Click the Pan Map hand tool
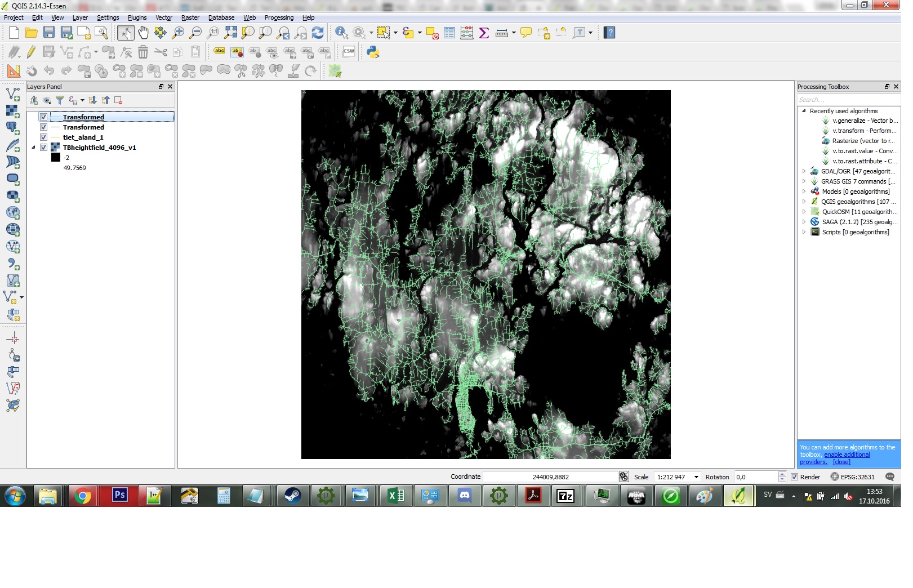Image resolution: width=913 pixels, height=588 pixels. [x=143, y=33]
